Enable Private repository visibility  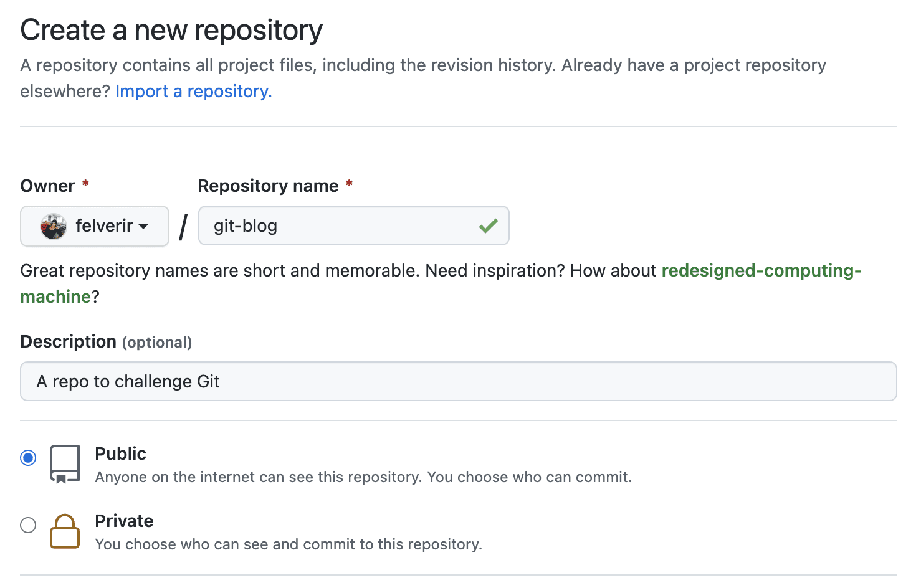pos(27,525)
